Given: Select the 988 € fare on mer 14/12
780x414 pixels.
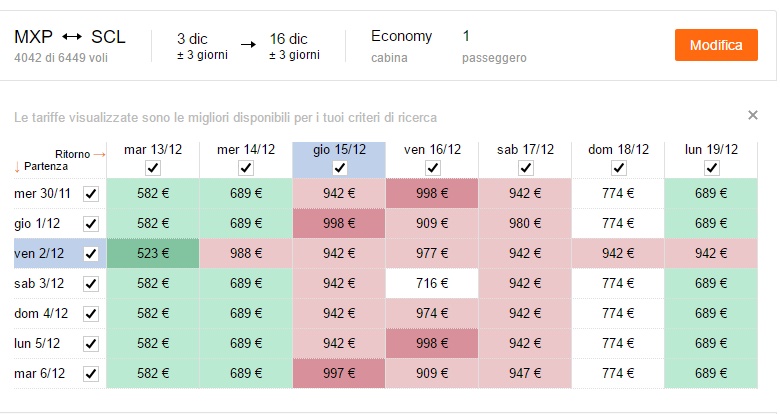Looking at the screenshot, I should (x=246, y=253).
